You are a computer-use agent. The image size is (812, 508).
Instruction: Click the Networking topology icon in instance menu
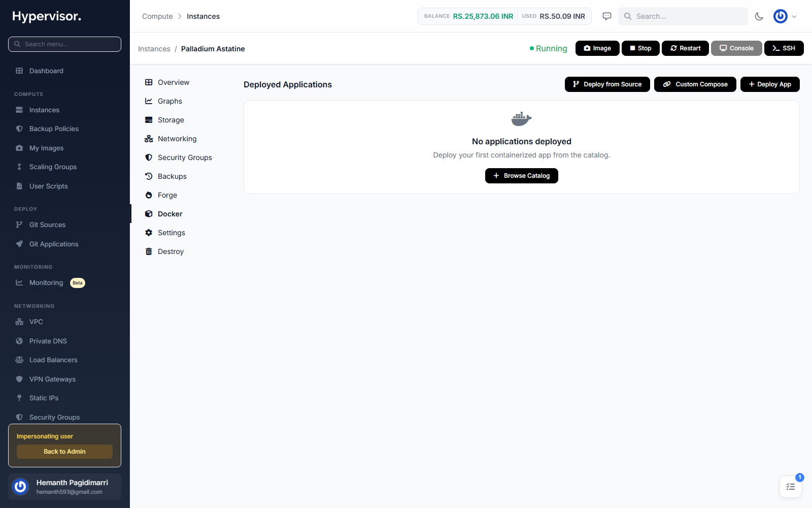click(x=149, y=139)
